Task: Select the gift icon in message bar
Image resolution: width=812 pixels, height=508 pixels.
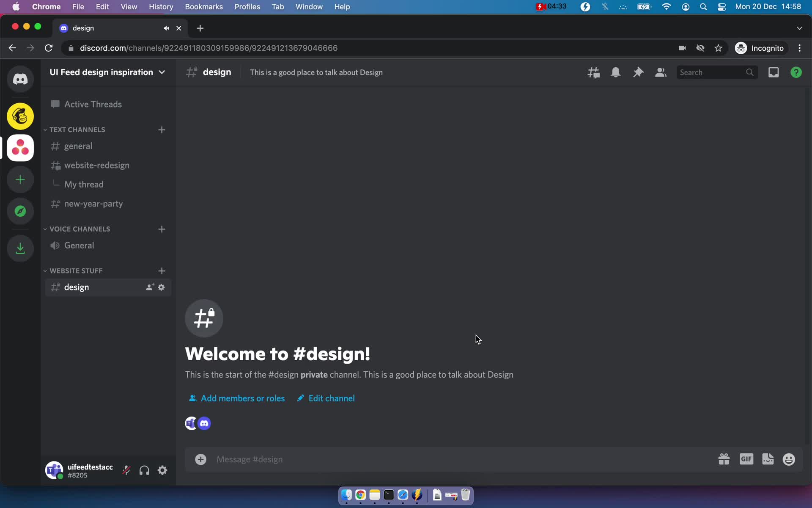Action: tap(723, 459)
